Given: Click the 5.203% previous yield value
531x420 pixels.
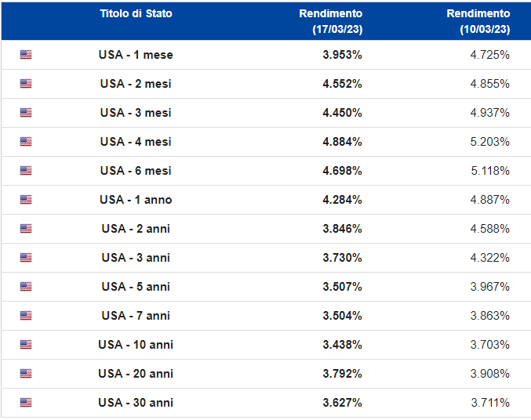Looking at the screenshot, I should tap(490, 142).
